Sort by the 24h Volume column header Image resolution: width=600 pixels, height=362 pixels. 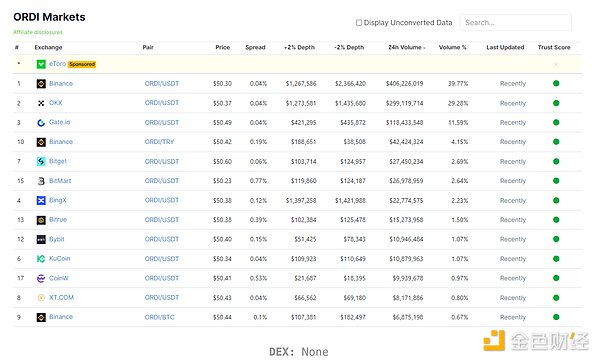406,47
